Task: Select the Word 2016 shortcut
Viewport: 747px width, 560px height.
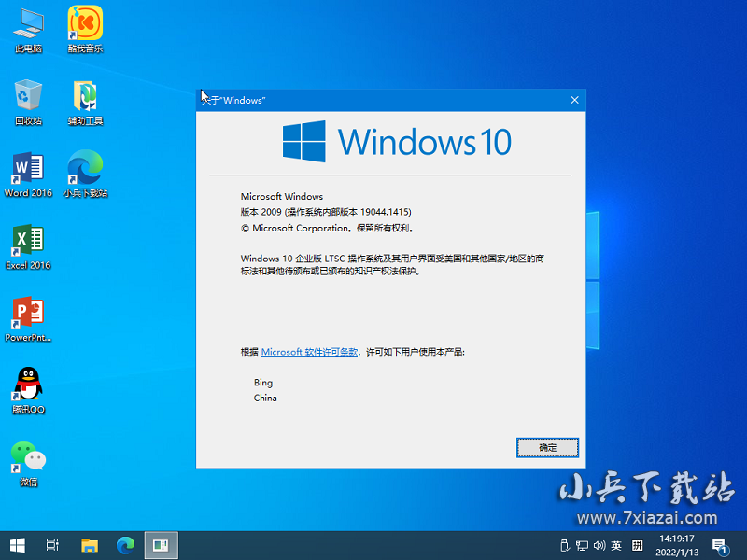Action: click(28, 175)
